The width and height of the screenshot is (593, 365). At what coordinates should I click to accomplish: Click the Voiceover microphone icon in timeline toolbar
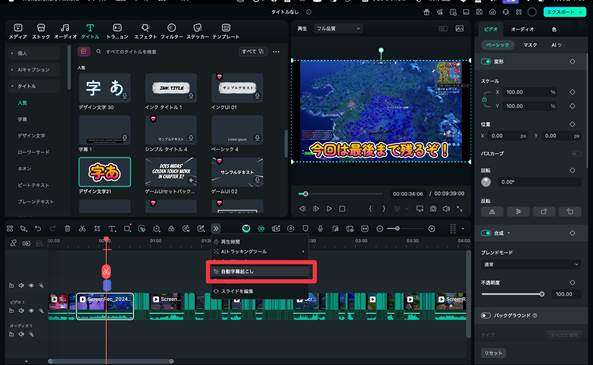coord(320,228)
